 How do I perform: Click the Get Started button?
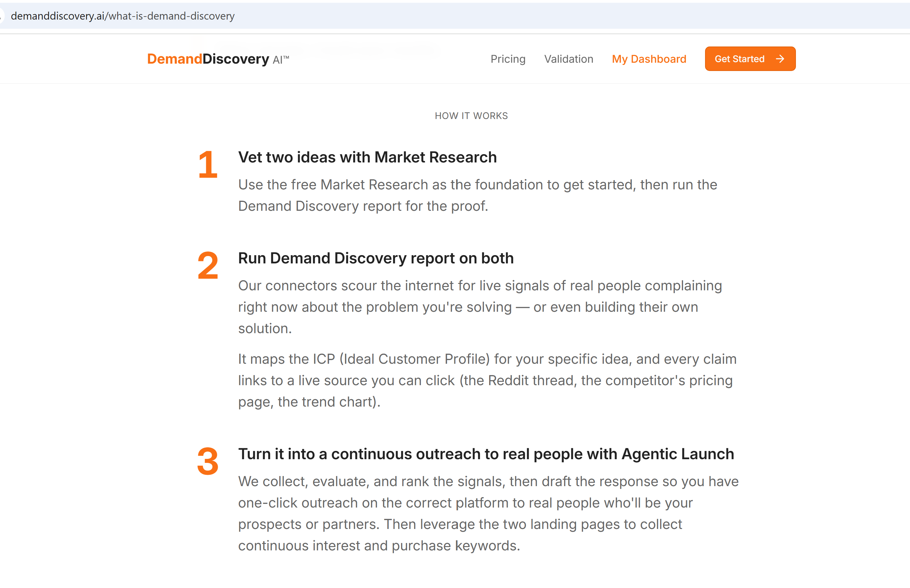click(750, 59)
